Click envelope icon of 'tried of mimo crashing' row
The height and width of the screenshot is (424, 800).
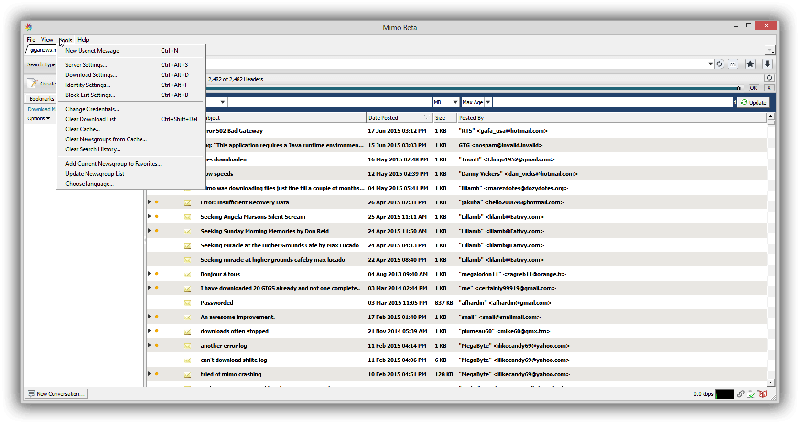tap(187, 374)
